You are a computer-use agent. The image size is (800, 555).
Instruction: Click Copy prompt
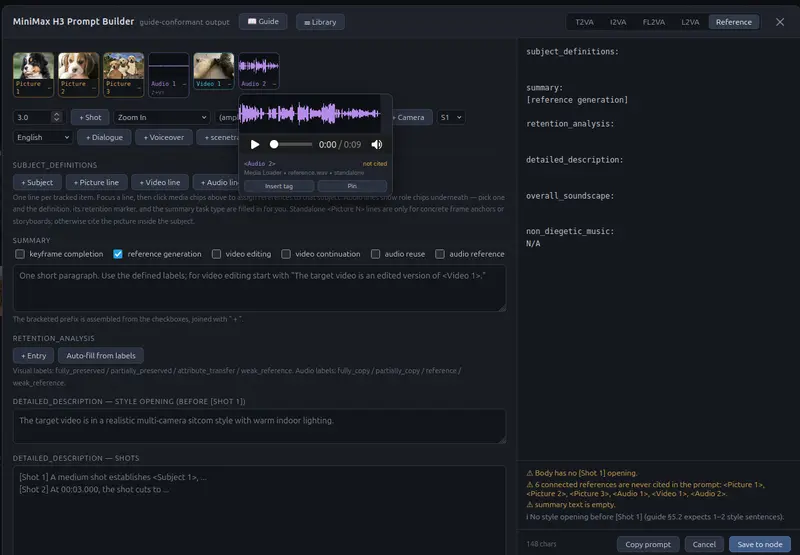(x=648, y=544)
